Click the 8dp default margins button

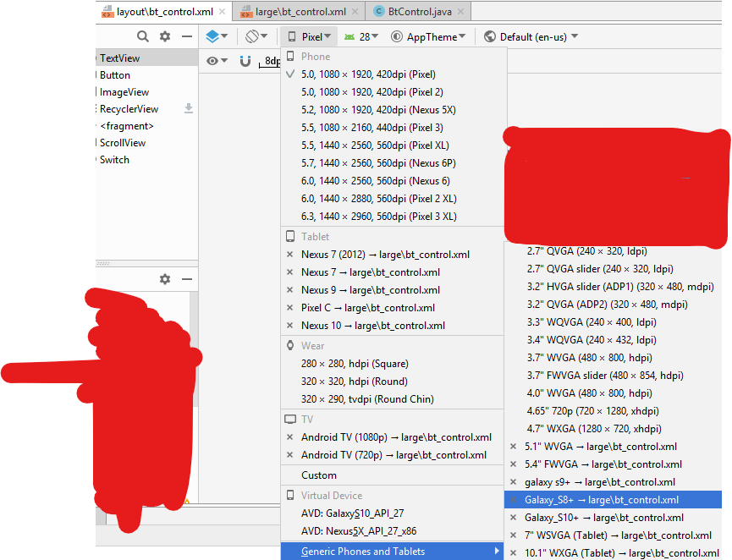click(x=270, y=61)
